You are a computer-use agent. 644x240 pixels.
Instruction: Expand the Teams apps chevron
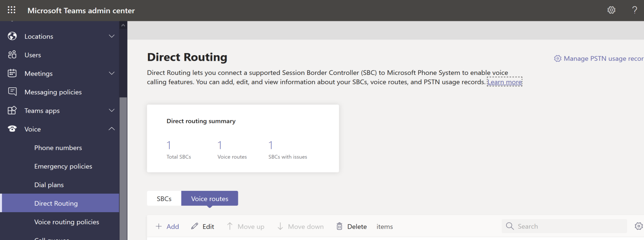112,110
